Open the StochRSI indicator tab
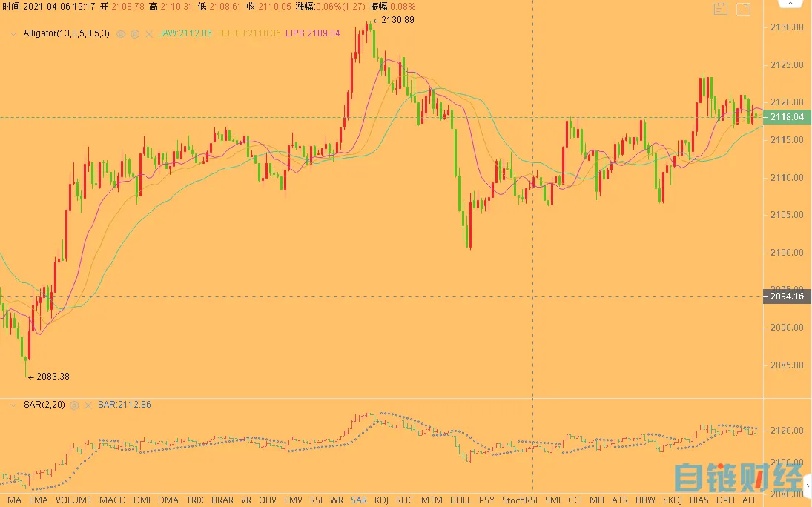 point(519,500)
